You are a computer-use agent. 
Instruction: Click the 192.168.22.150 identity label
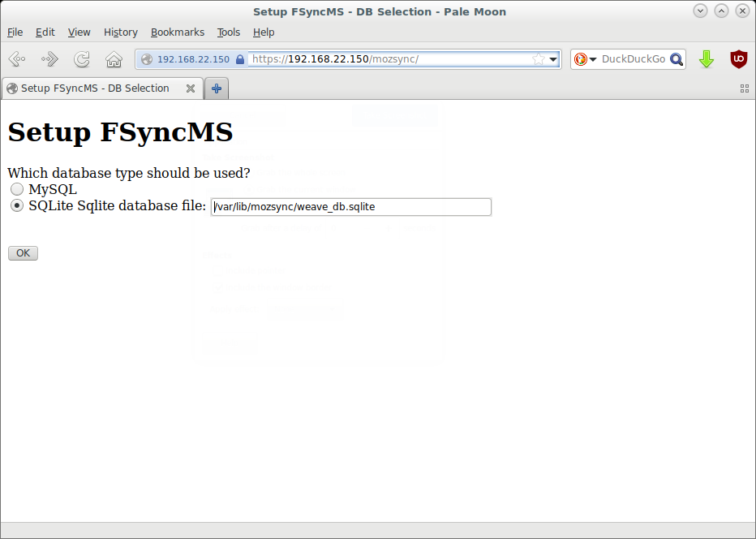(193, 59)
